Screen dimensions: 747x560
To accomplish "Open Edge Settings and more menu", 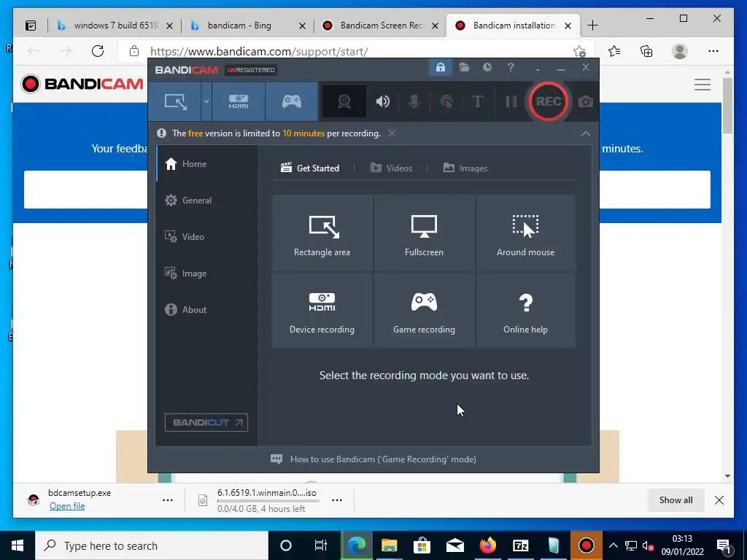I will tap(713, 51).
